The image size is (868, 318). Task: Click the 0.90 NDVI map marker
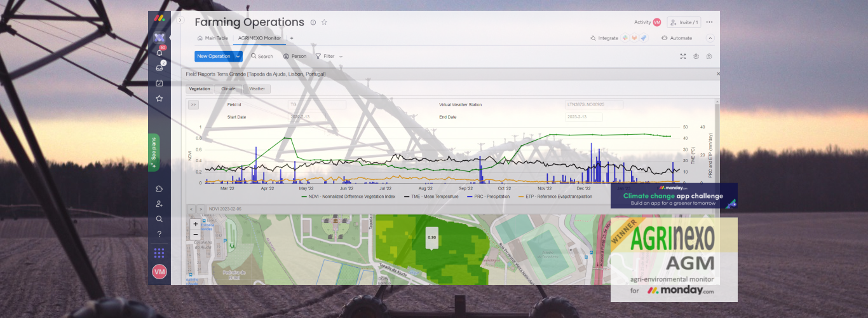click(x=432, y=237)
